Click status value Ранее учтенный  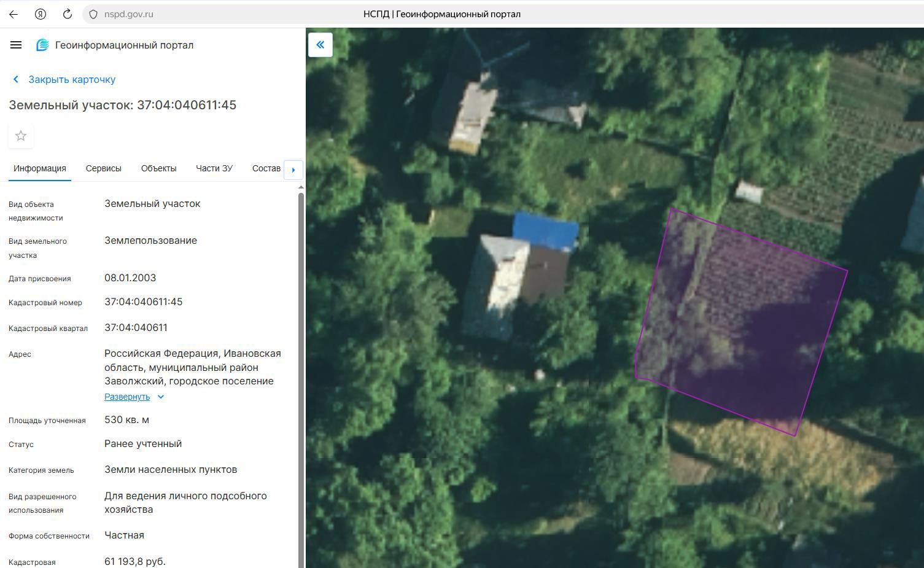point(143,444)
